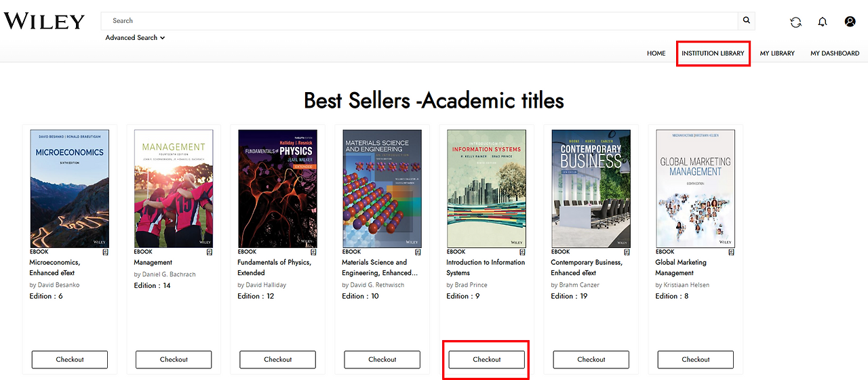This screenshot has width=868, height=380.
Task: Click the sync refresh icon
Action: pos(796,22)
